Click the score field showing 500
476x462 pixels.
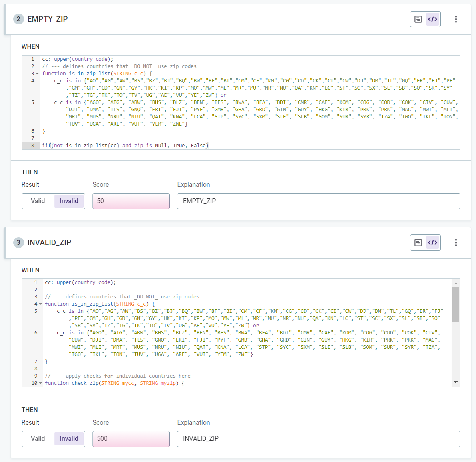(131, 438)
